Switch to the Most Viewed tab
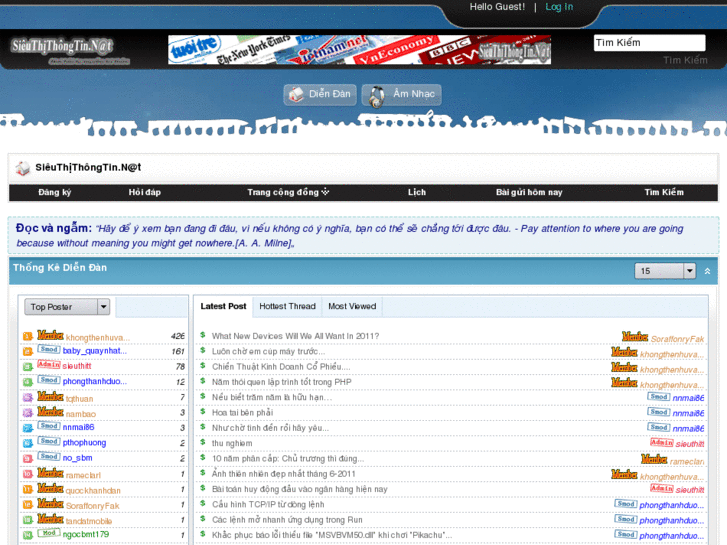 click(352, 306)
